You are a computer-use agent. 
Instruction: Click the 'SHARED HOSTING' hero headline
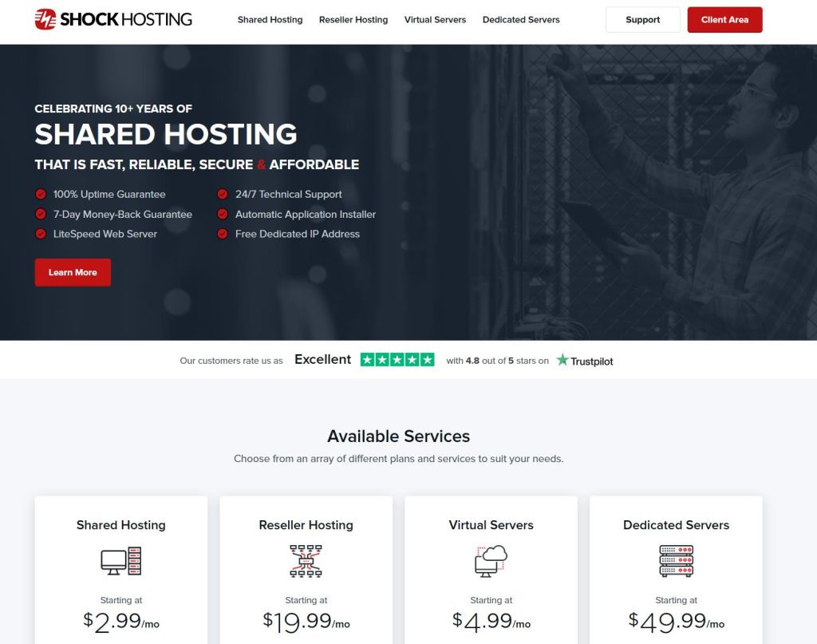point(166,134)
